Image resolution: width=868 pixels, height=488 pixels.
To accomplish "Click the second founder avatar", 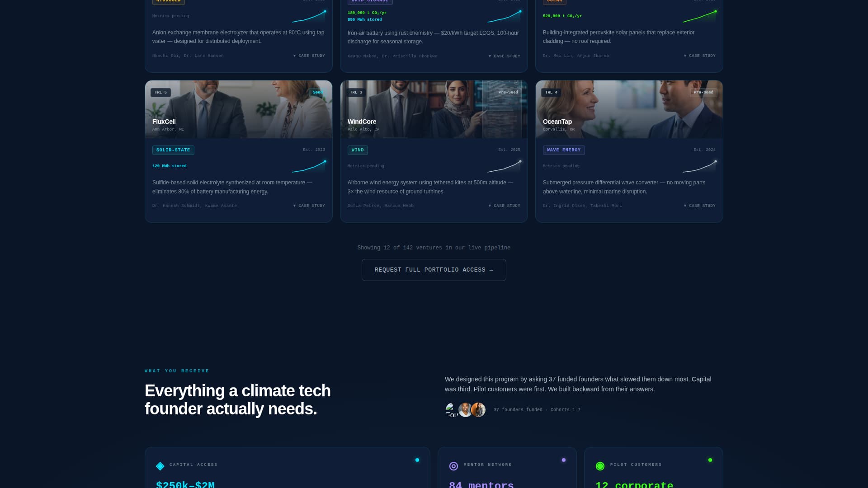I will 465,410.
